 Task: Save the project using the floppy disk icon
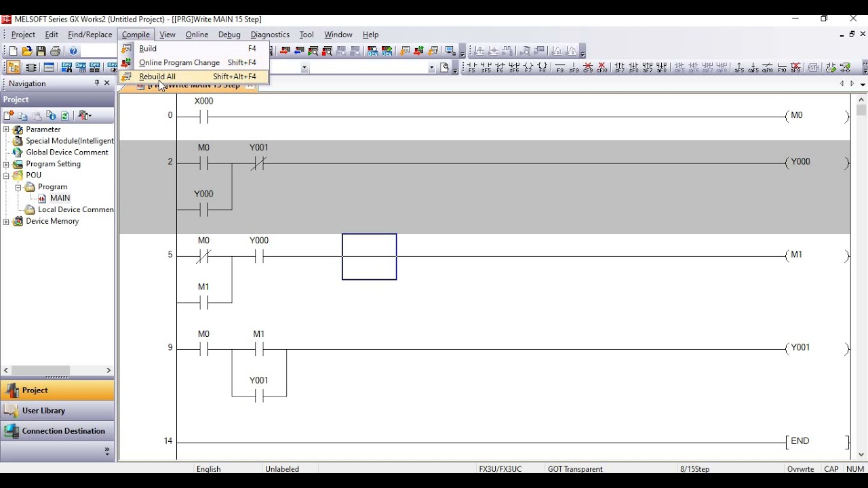pyautogui.click(x=41, y=51)
